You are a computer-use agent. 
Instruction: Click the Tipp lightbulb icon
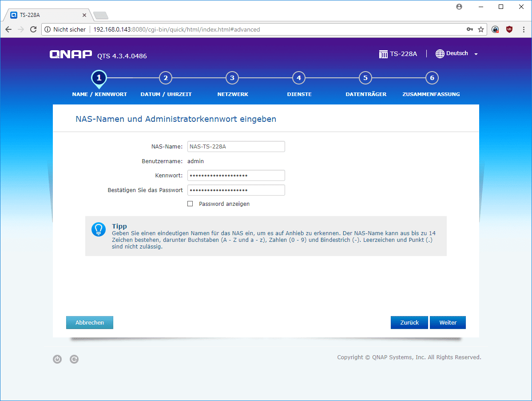coord(99,229)
